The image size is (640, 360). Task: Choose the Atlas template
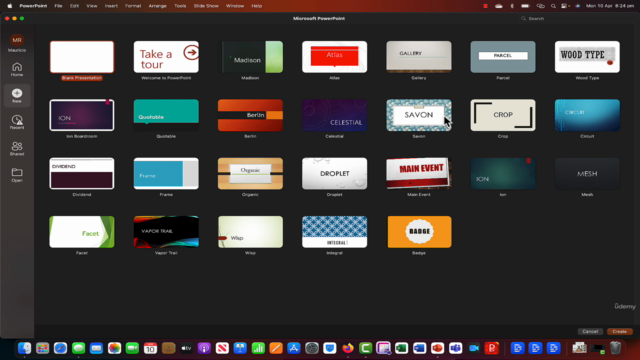(x=334, y=57)
